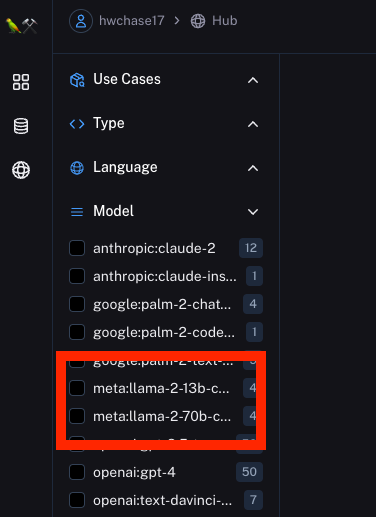The image size is (376, 517).
Task: Collapse the Model section chevron
Action: 253,212
